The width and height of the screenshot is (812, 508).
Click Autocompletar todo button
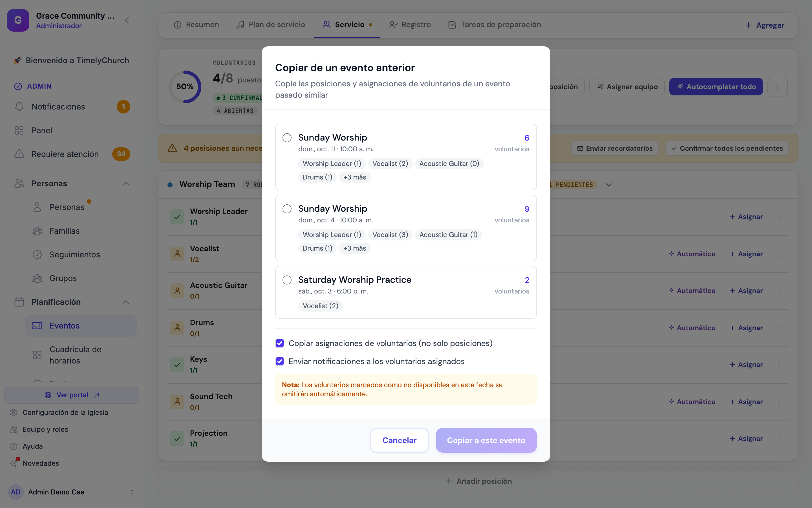[x=716, y=87]
